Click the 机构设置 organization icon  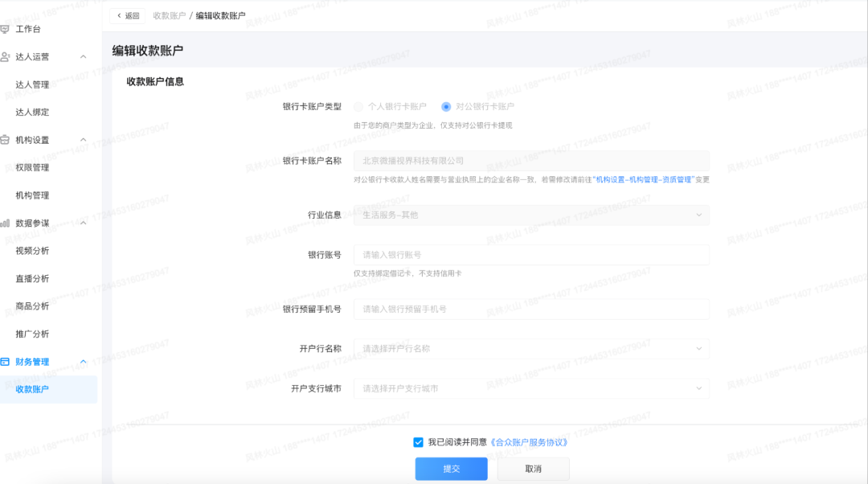click(6, 140)
